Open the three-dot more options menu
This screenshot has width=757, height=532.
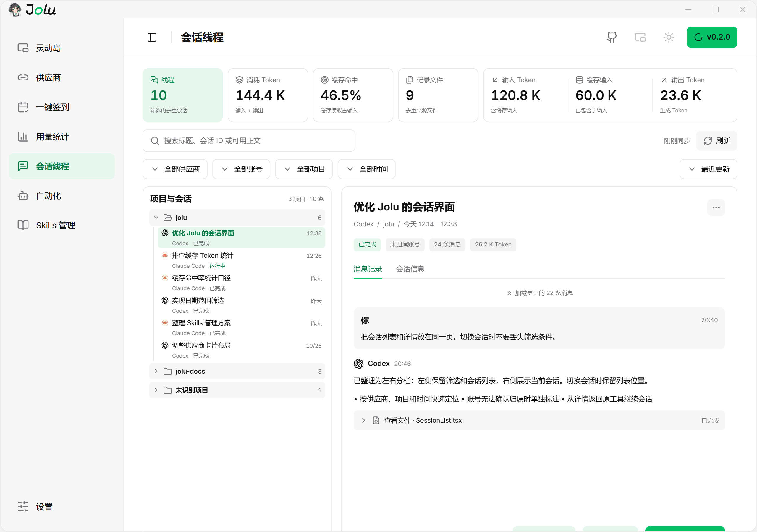[716, 208]
